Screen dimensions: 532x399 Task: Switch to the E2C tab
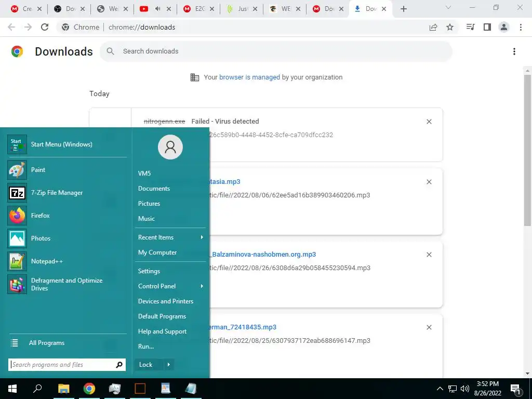[199, 9]
